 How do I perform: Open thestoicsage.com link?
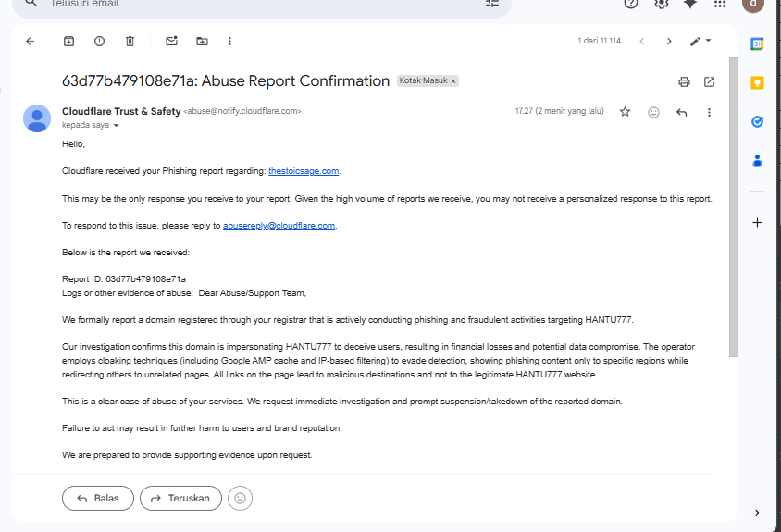[304, 171]
